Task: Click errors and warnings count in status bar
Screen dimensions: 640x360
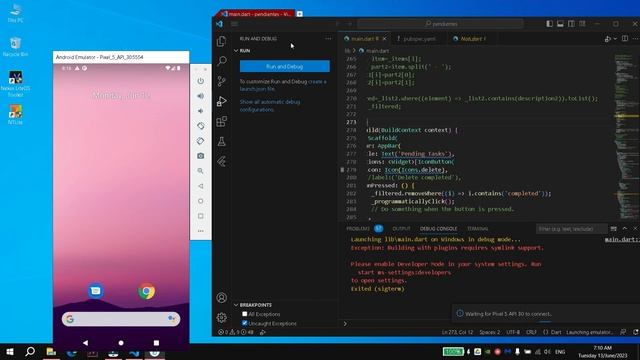Action: (x=236, y=332)
